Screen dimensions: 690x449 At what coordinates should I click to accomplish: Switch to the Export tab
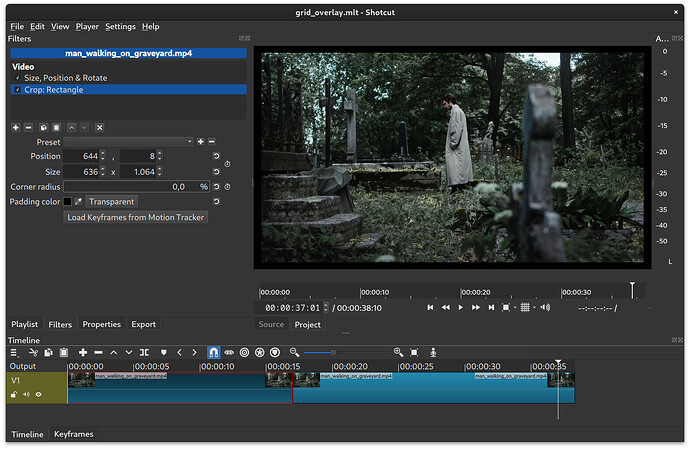click(143, 324)
